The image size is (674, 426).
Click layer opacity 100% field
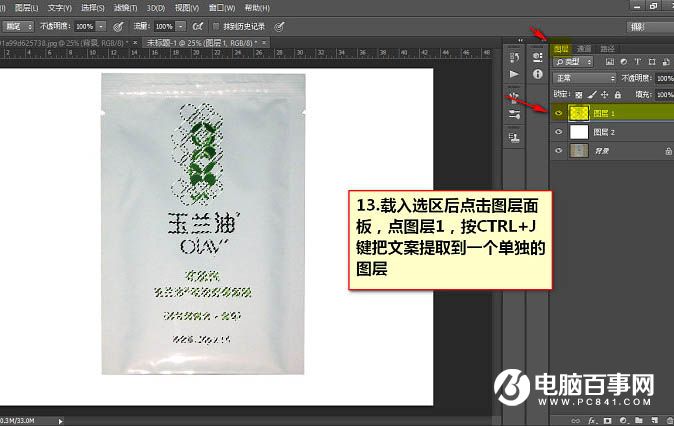[x=665, y=78]
